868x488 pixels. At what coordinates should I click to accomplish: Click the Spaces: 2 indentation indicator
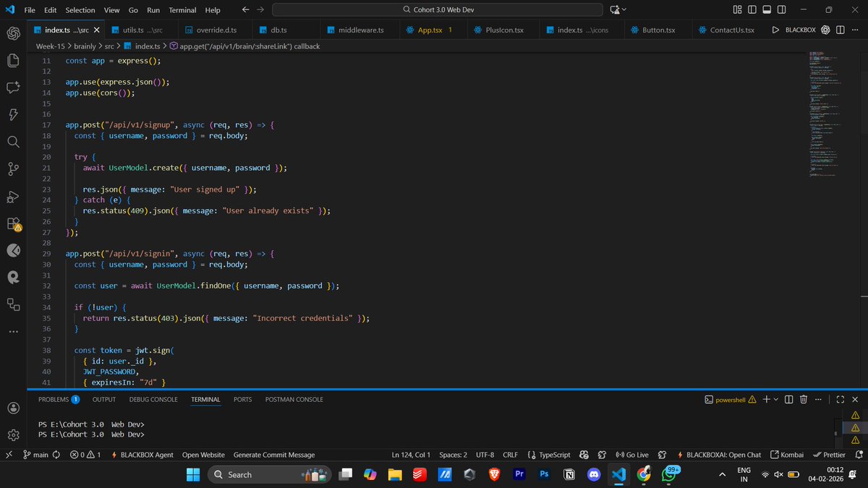click(453, 455)
